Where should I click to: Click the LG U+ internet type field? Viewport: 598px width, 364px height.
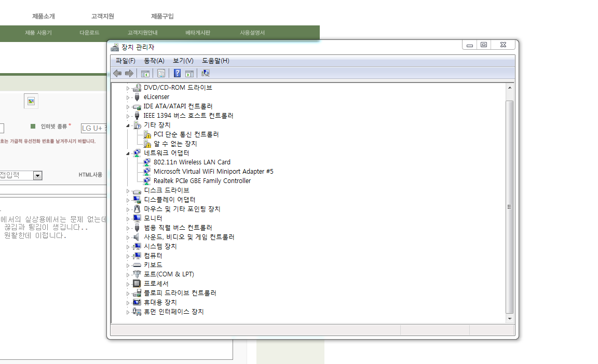click(x=94, y=128)
